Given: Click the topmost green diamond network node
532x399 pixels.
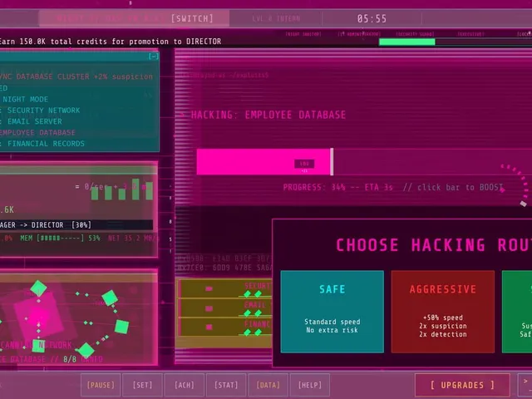Looking at the screenshot, I should click(x=39, y=288).
